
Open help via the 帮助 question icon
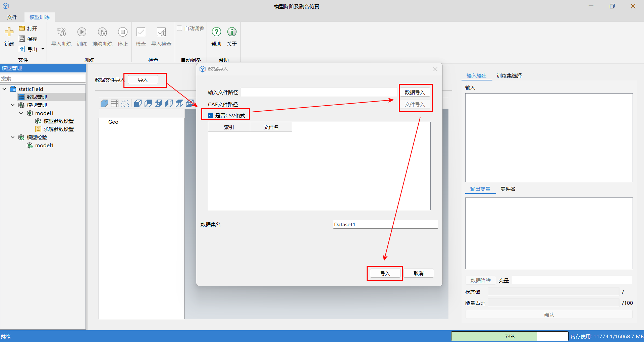pos(216,32)
